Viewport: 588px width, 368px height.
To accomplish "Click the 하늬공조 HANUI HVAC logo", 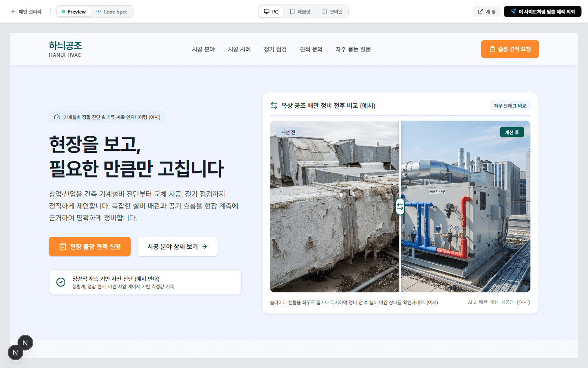I will [65, 49].
